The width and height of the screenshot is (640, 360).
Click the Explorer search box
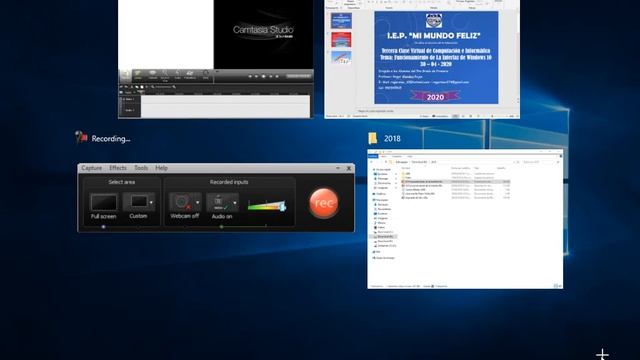click(540, 162)
